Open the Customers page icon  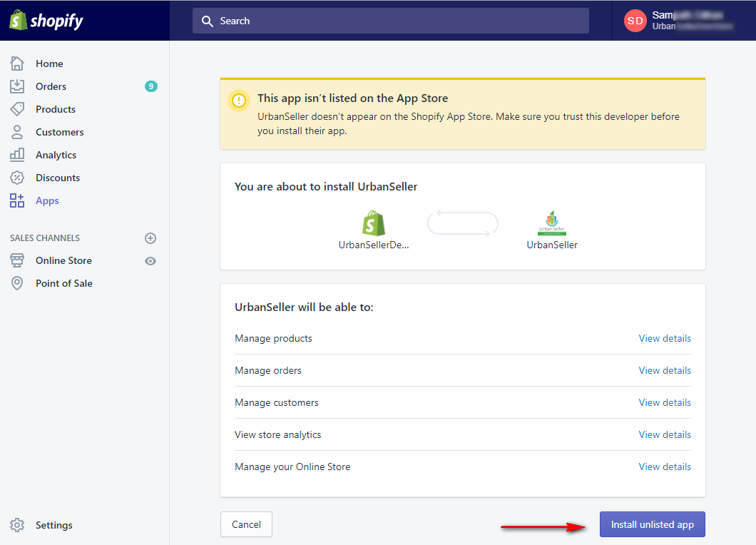coord(17,132)
